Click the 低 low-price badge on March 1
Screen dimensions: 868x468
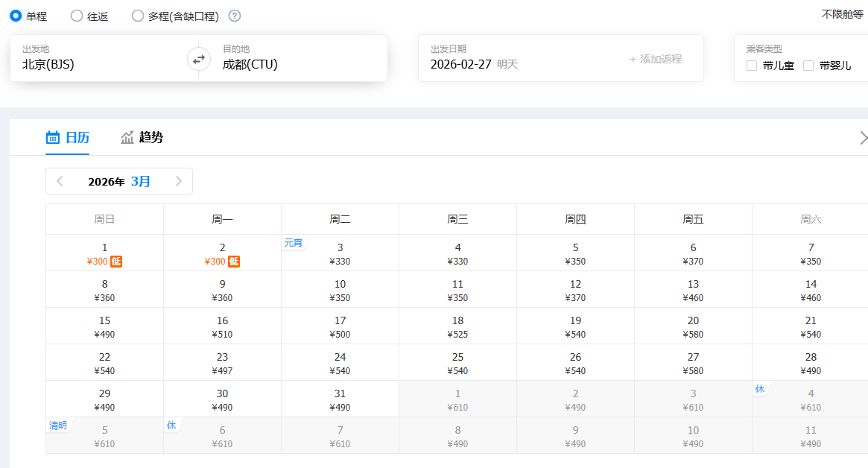116,262
